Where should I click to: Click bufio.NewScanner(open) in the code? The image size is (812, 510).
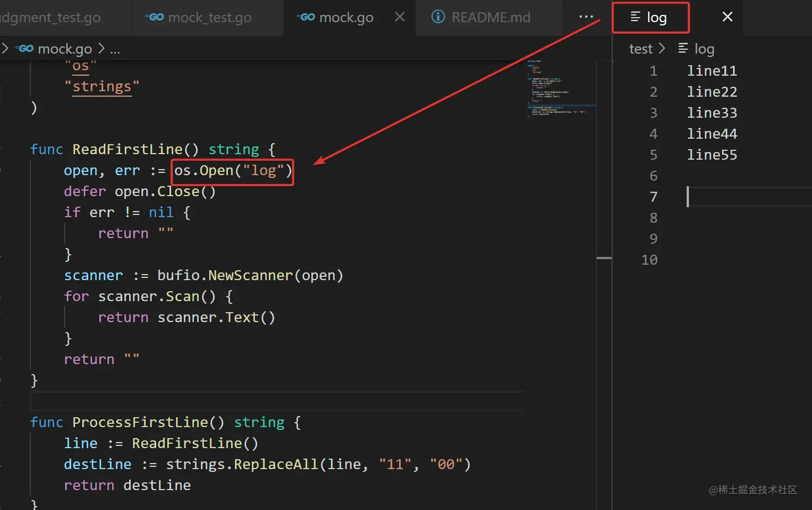tap(250, 276)
